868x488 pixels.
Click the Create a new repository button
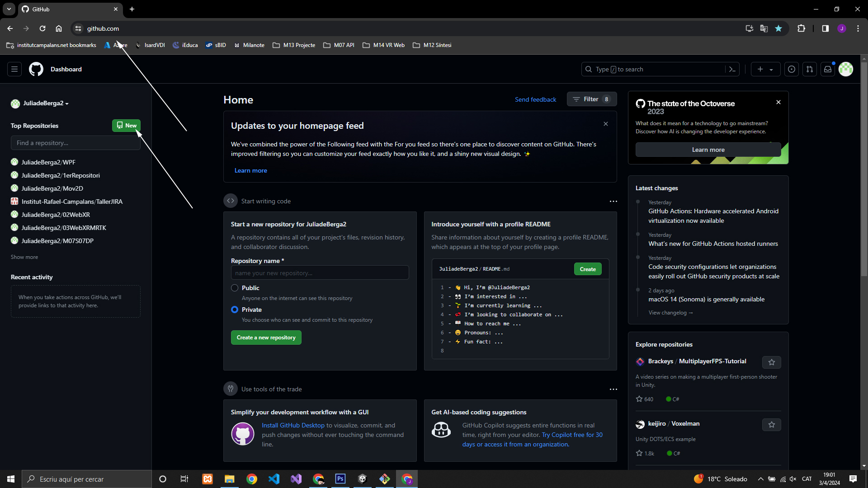[266, 338]
